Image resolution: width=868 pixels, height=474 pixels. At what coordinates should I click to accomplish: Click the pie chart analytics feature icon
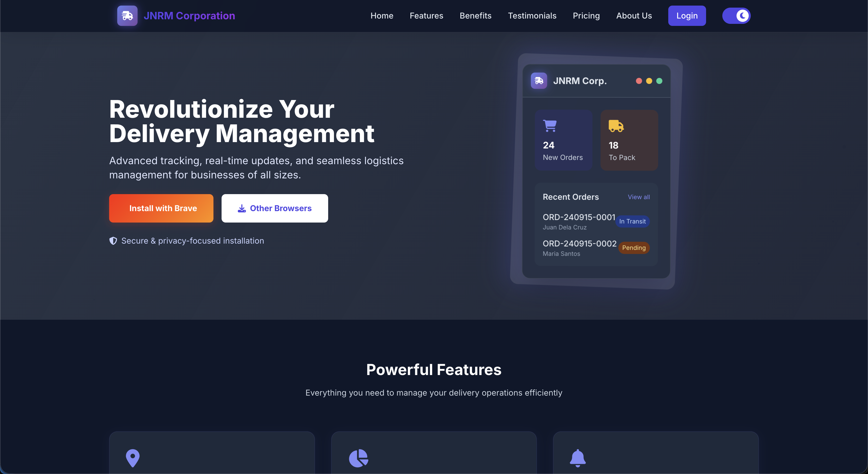[358, 458]
